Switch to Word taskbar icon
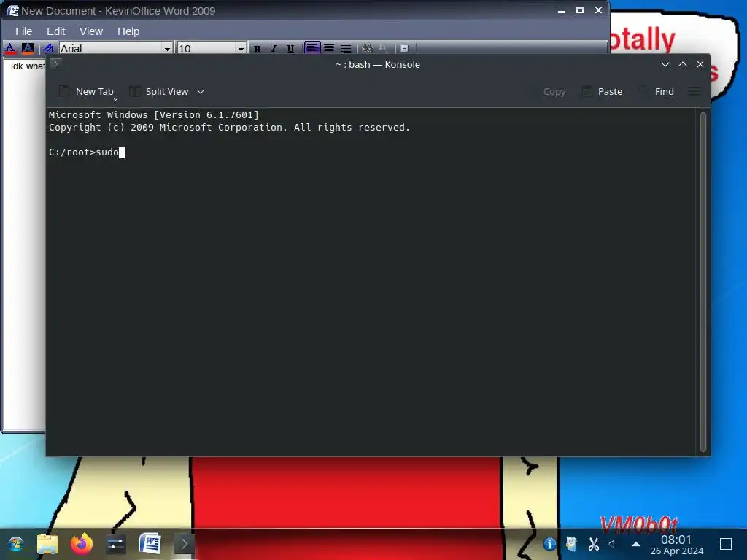 (150, 544)
